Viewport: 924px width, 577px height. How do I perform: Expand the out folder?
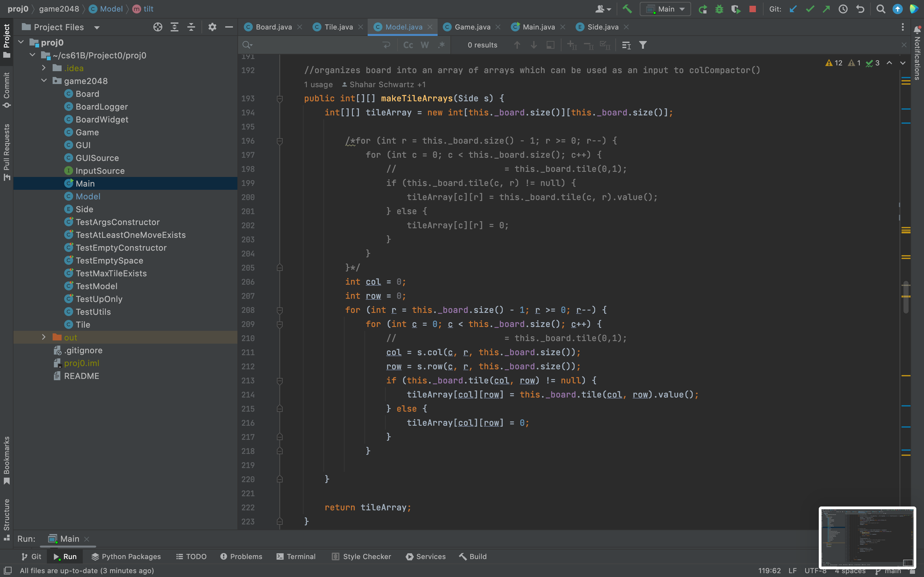(x=44, y=337)
